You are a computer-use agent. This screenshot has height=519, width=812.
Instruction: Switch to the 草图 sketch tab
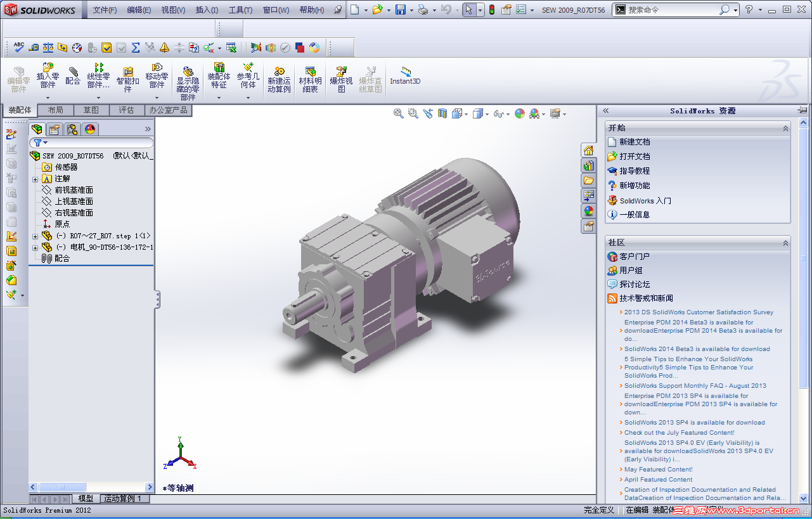pos(91,110)
